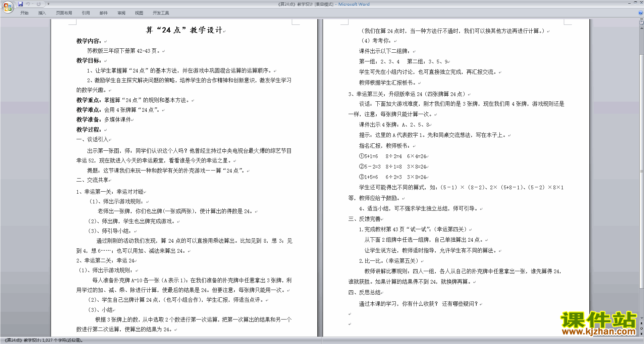Screen dimensions: 644x344
Task: Click the line 3、幸运第三关：升级版幸运24
Action: point(407,94)
